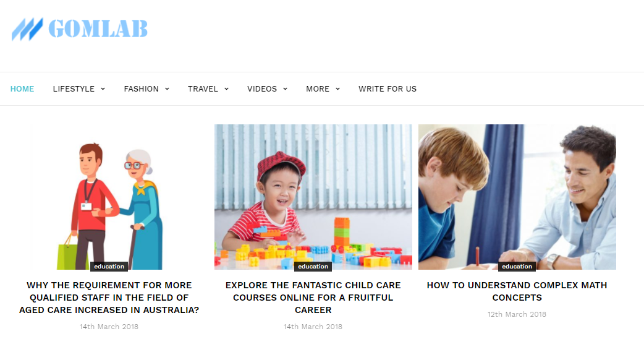The image size is (644, 339).
Task: Select the Fashion menu item
Action: click(142, 88)
